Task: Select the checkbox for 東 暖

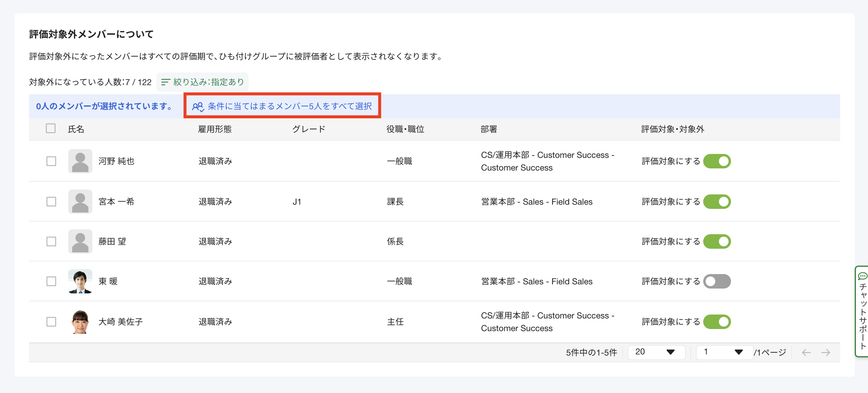Action: pyautogui.click(x=51, y=281)
